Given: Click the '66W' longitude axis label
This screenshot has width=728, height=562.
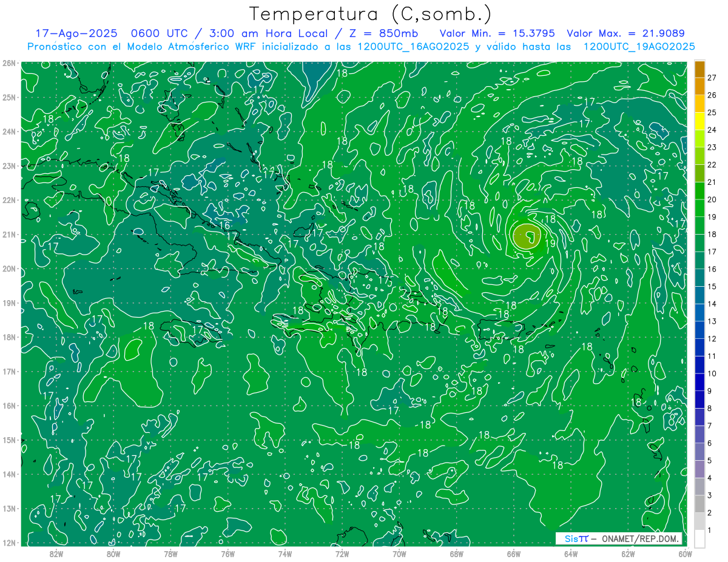Looking at the screenshot, I should tap(514, 554).
